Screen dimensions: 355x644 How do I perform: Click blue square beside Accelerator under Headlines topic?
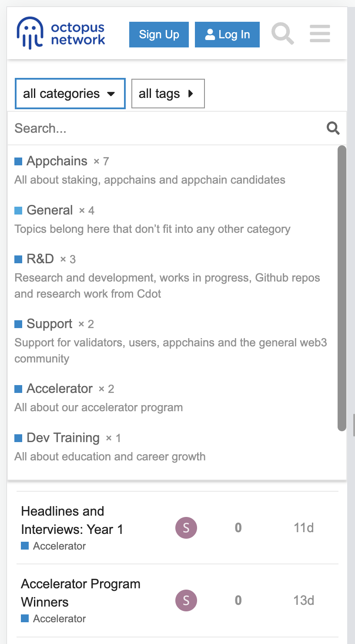pos(25,546)
